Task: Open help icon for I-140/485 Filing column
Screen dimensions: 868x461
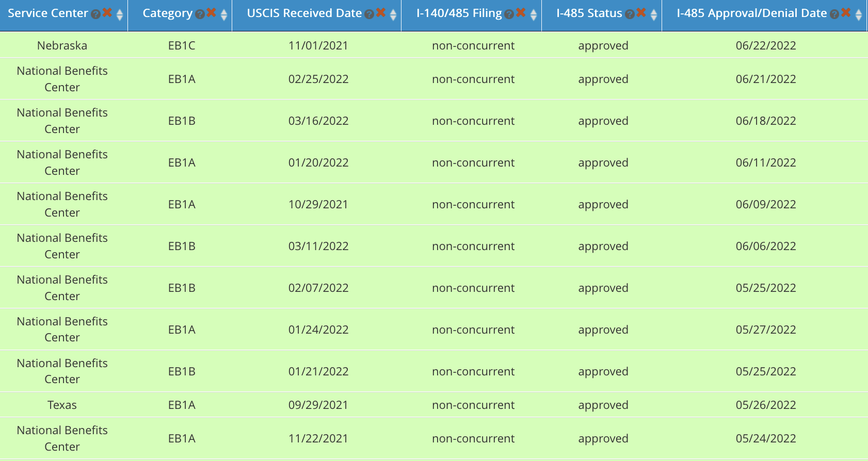Action: pos(509,14)
